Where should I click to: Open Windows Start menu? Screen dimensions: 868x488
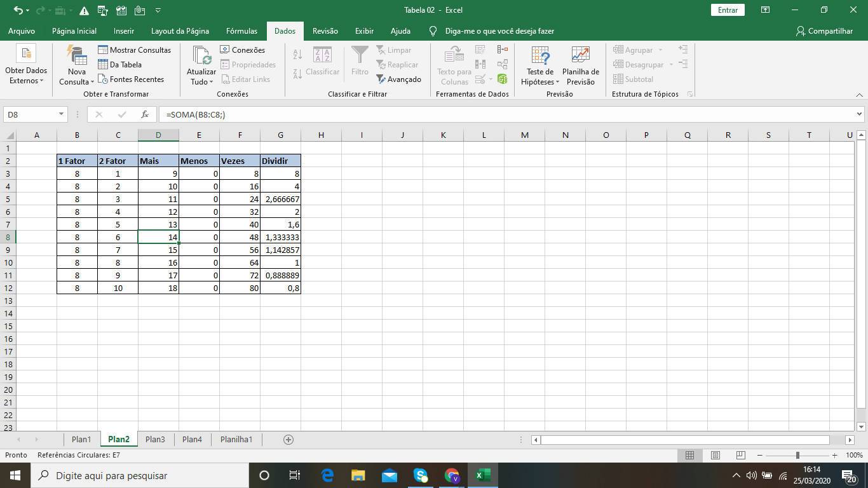coord(15,475)
